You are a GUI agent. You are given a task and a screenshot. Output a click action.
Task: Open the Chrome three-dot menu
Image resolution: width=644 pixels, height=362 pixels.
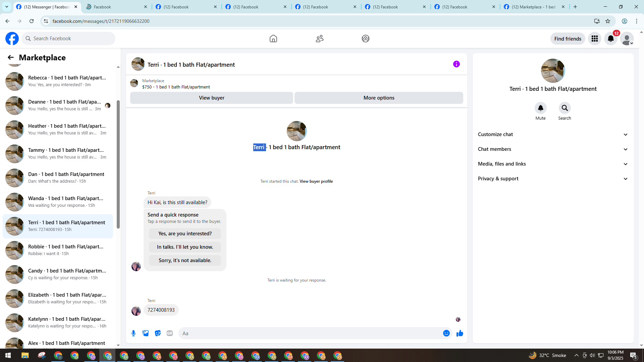[x=637, y=21]
